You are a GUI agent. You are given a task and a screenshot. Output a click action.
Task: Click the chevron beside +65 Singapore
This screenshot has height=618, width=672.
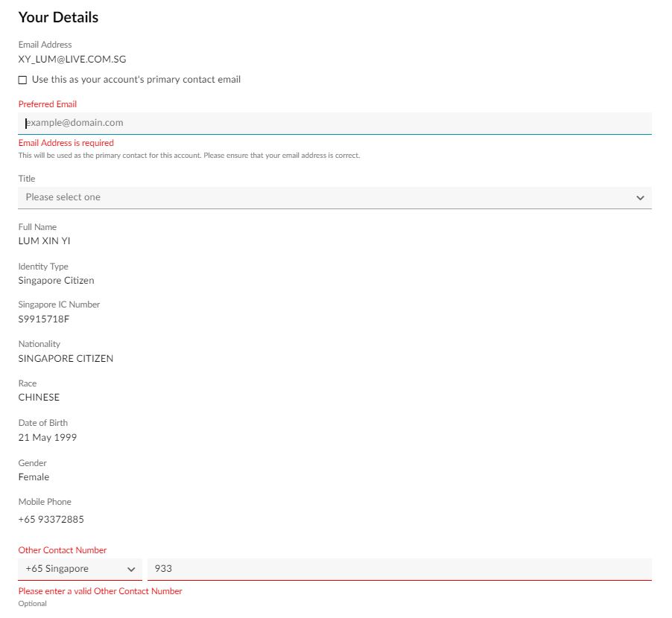pyautogui.click(x=131, y=570)
